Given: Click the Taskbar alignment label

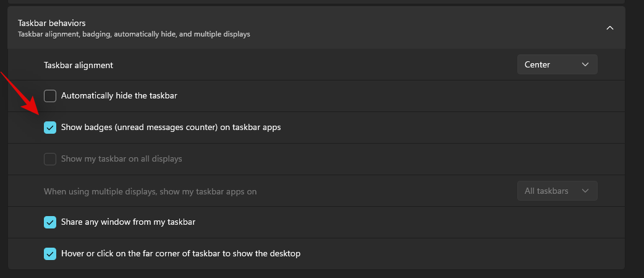Looking at the screenshot, I should (x=78, y=65).
